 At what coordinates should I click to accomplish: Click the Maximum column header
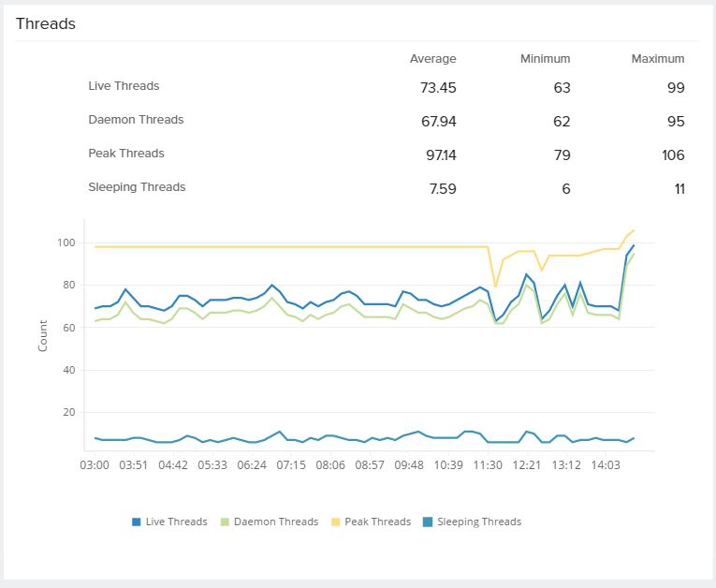(657, 59)
